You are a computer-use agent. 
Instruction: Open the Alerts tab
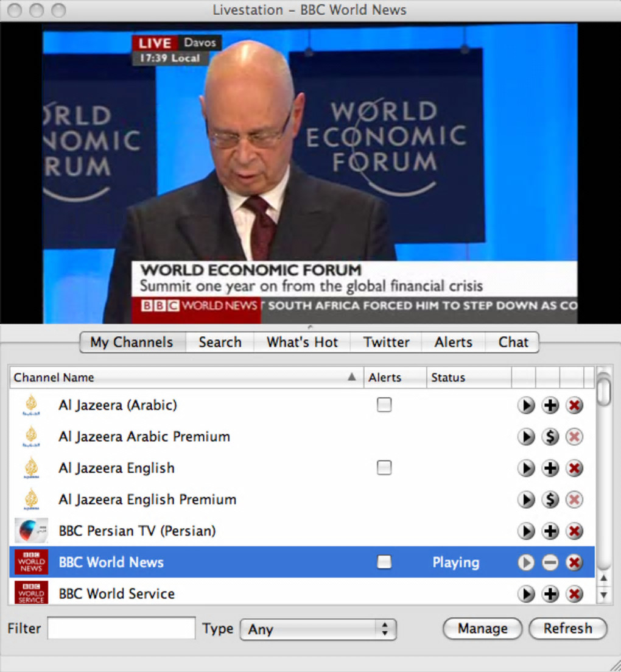point(454,342)
